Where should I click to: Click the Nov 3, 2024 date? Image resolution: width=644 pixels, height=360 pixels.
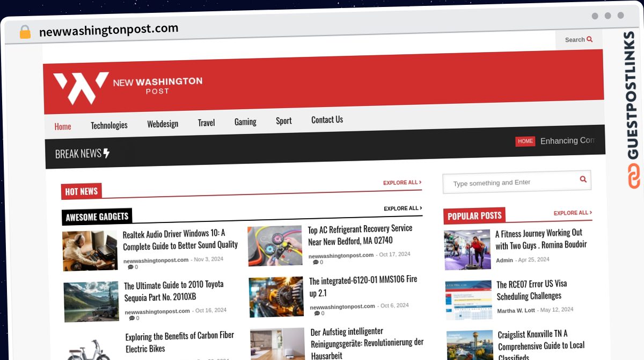coord(209,259)
